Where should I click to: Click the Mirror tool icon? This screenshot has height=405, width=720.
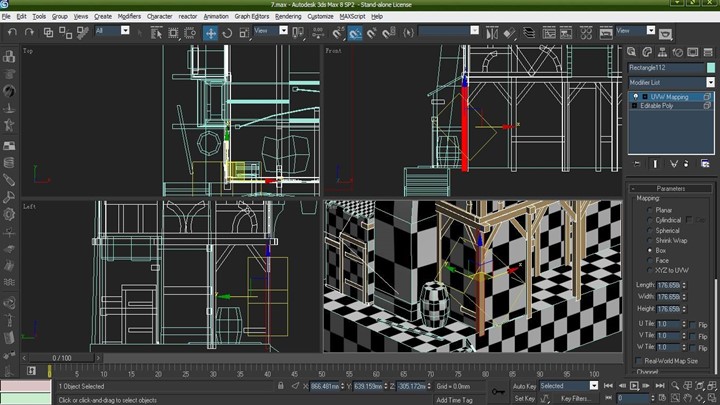point(492,33)
